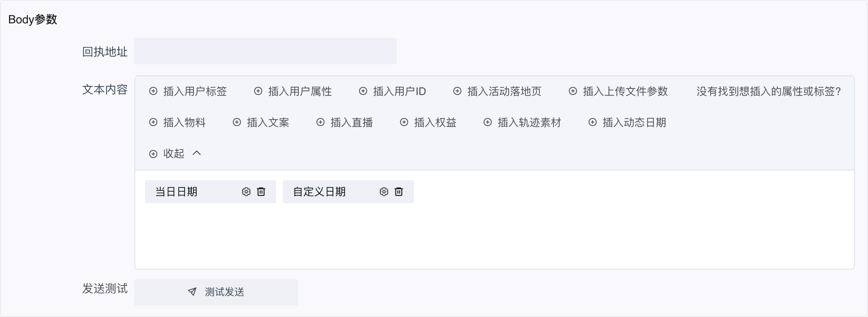Screen dimensions: 868x317
Task: Delete the 当日日期 tag
Action: coord(261,192)
